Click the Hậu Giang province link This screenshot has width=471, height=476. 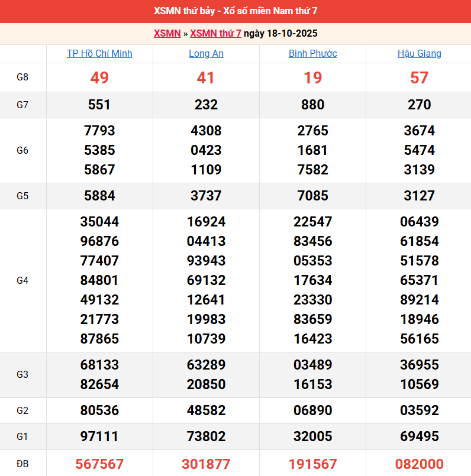click(x=419, y=54)
